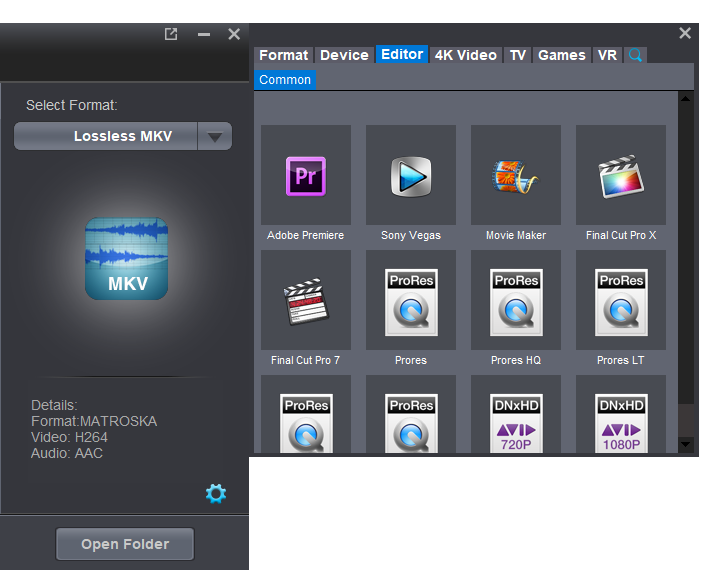Click the Final Cut Pro X label
Screen dimensions: 710x588
coord(621,235)
